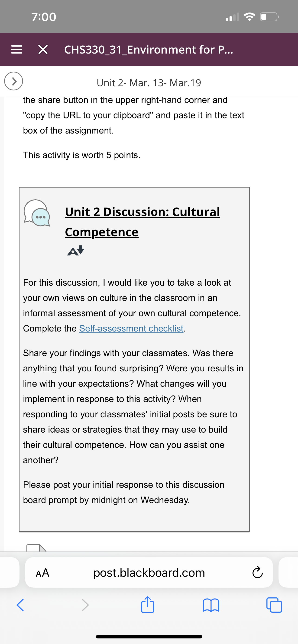Tap the battery status indicator
The image size is (298, 644).
[269, 17]
